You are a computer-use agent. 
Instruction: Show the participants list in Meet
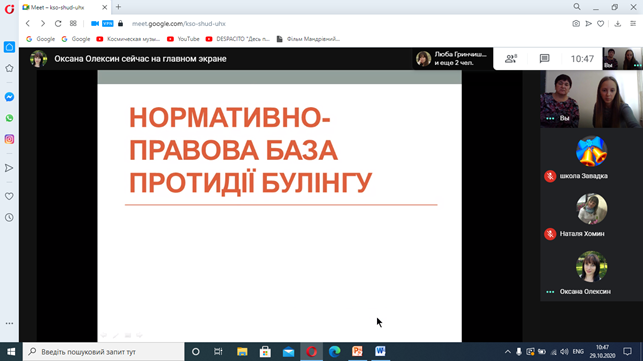pos(511,59)
